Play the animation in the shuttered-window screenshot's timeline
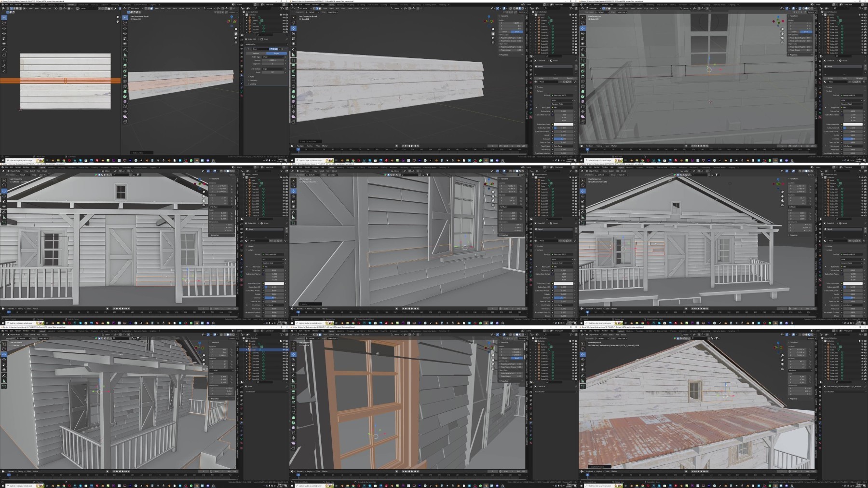 pos(412,308)
